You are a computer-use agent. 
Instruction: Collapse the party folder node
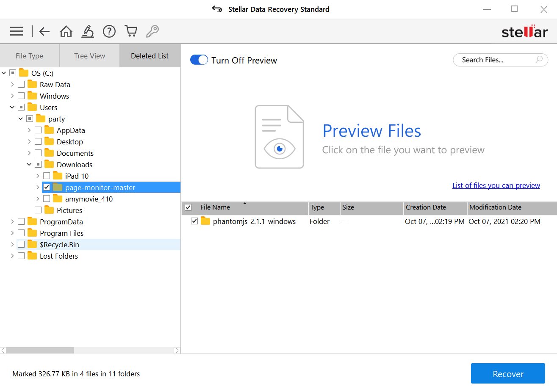[21, 119]
